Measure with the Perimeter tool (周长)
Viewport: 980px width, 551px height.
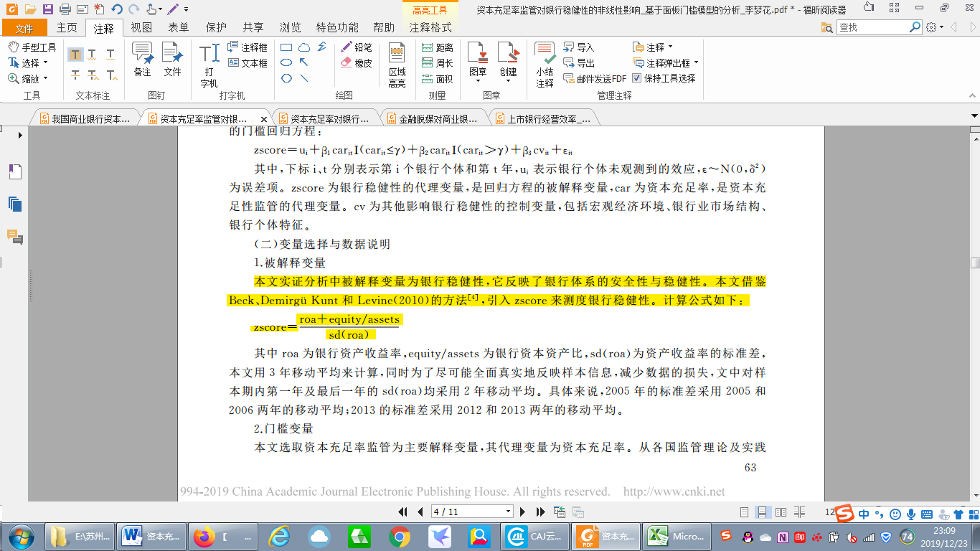pos(437,63)
